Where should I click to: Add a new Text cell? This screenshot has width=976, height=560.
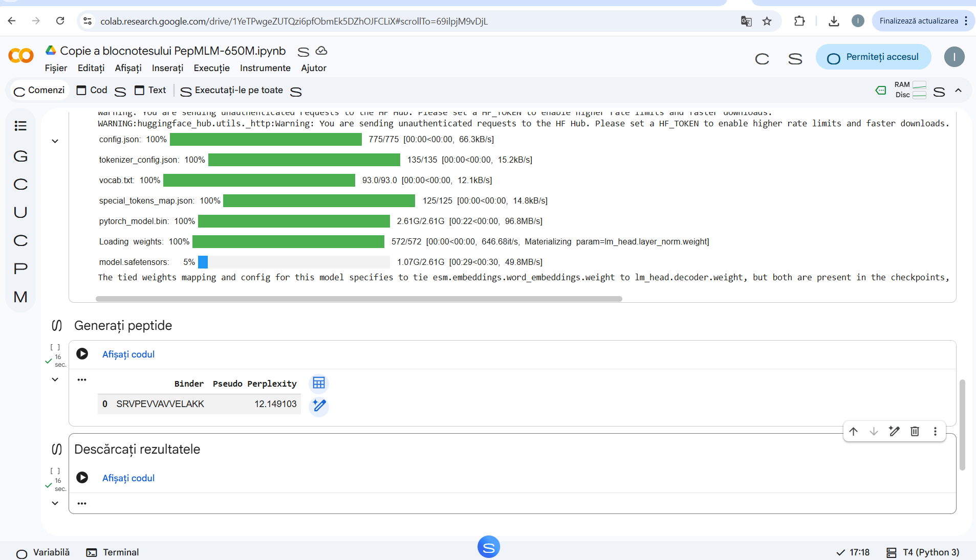(x=150, y=90)
